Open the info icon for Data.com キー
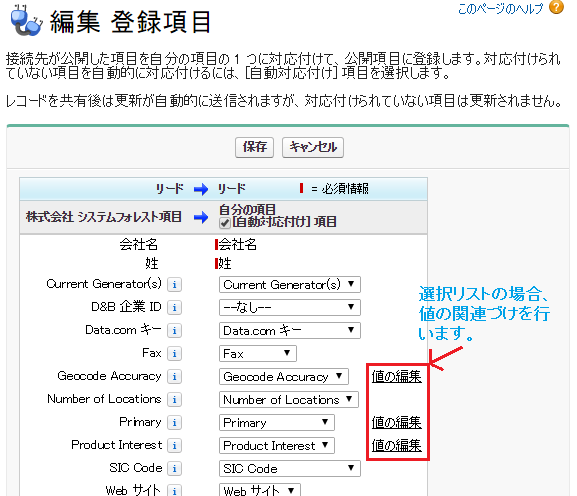 [x=174, y=330]
